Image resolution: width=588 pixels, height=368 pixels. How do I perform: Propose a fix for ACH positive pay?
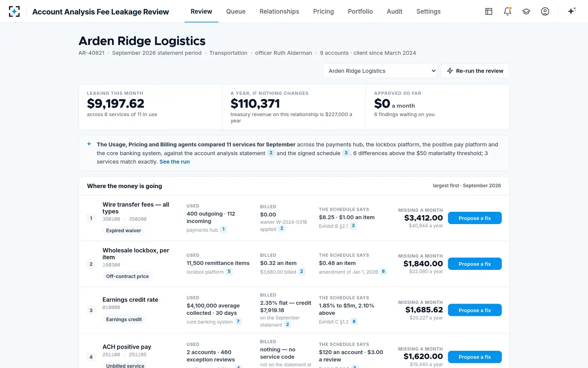click(x=475, y=357)
